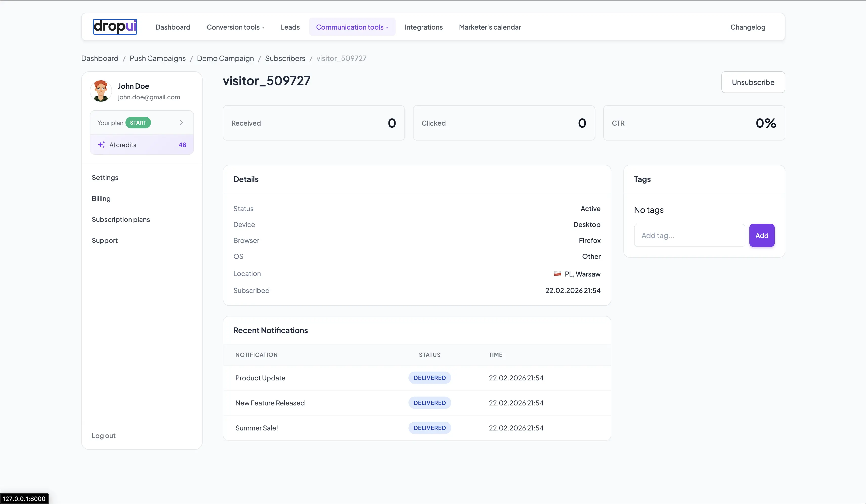Click the Product Update DELIVERED status badge
The width and height of the screenshot is (866, 504).
[x=429, y=378]
